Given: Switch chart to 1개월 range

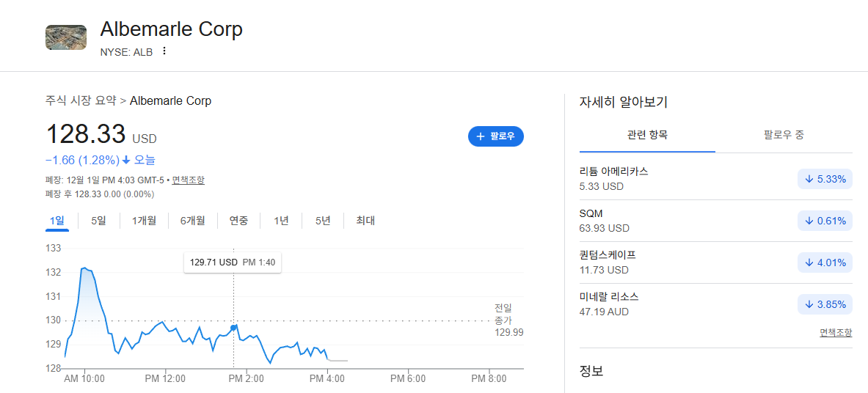Looking at the screenshot, I should point(144,221).
